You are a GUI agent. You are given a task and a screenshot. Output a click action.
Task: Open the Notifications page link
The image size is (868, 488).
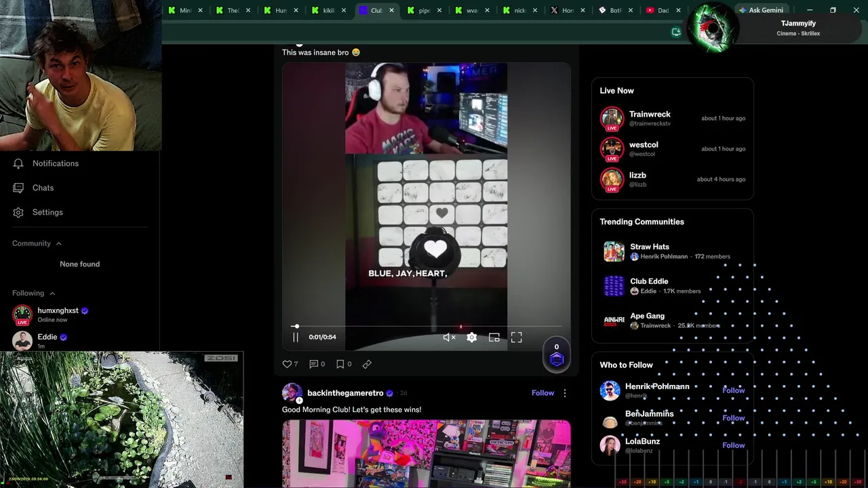pyautogui.click(x=56, y=163)
